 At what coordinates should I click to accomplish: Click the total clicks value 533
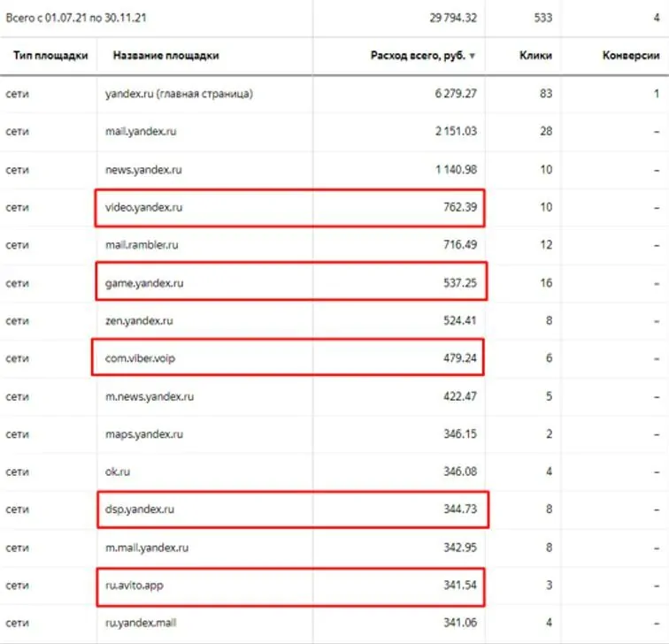(543, 18)
